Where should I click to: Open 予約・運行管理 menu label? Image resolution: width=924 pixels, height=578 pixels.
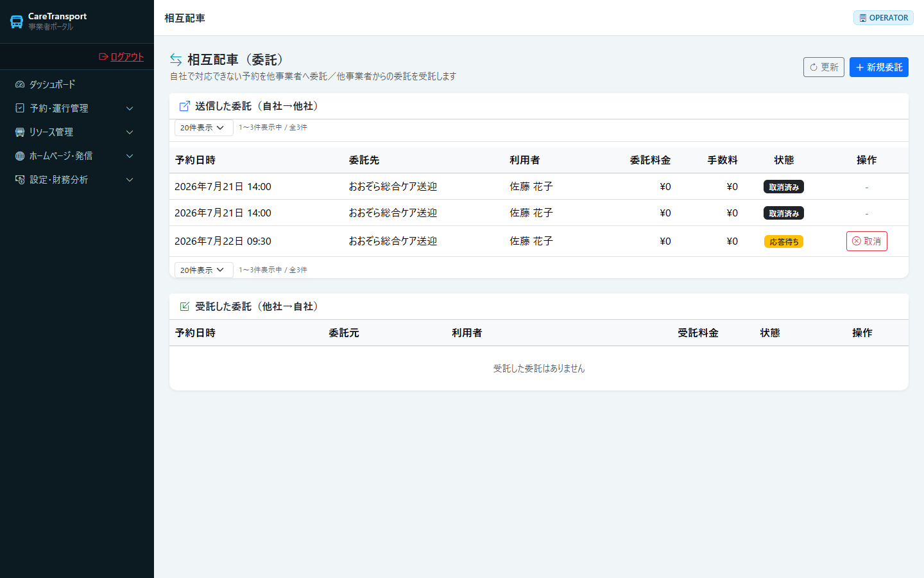(59, 109)
